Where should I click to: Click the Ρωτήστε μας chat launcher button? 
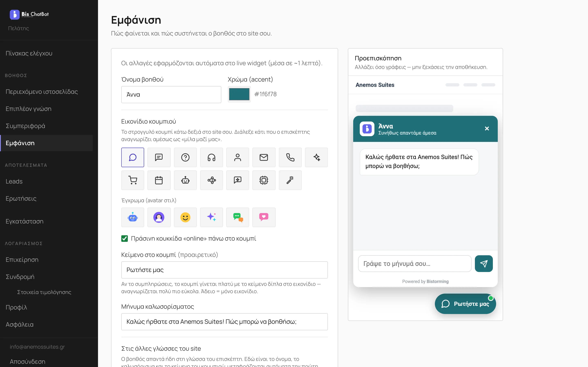pyautogui.click(x=465, y=304)
